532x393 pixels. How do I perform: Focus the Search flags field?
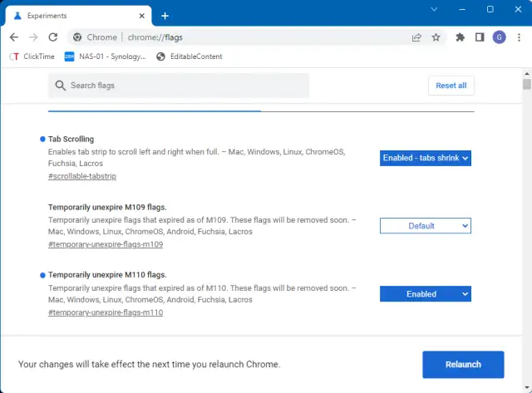coord(179,86)
